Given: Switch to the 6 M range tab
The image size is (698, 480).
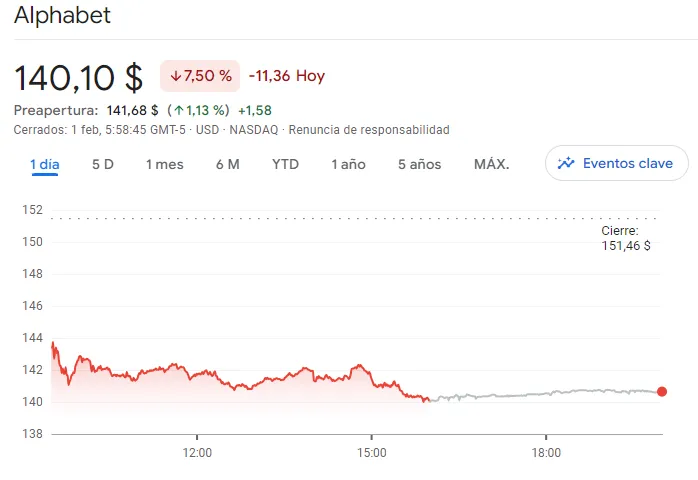Looking at the screenshot, I should point(227,164).
